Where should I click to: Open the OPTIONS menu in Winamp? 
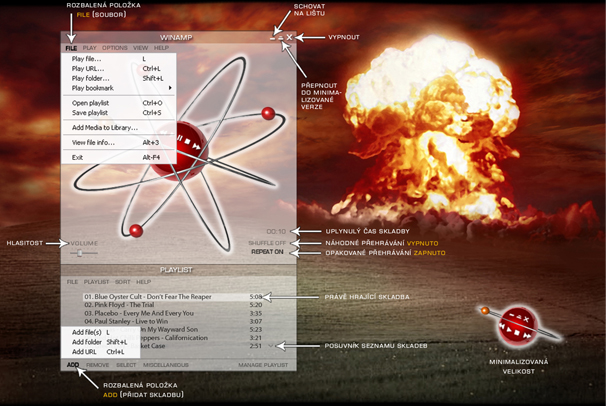coord(114,48)
